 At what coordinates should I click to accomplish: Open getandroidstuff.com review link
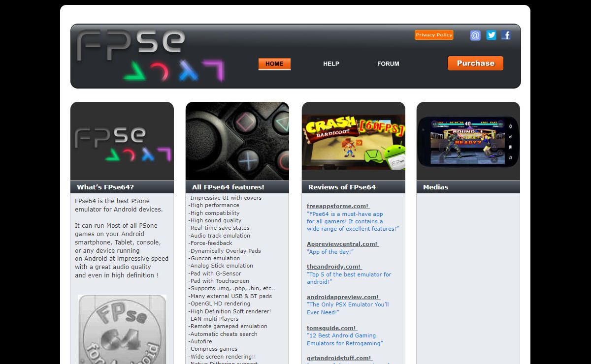pyautogui.click(x=339, y=358)
